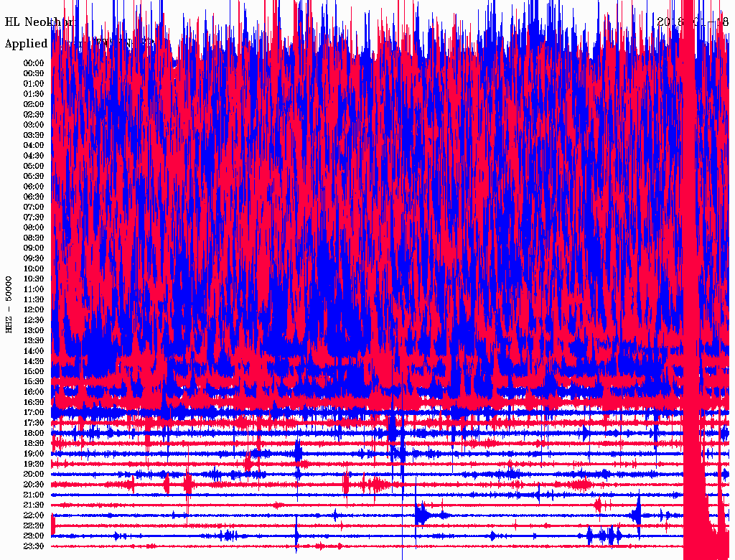735x560 pixels.
Task: Click the '01:00' time label
Action: click(34, 84)
